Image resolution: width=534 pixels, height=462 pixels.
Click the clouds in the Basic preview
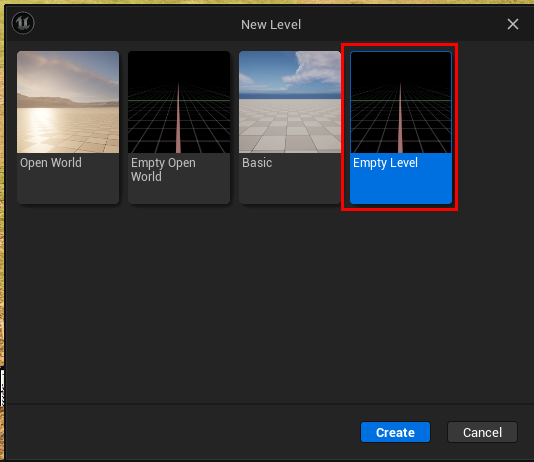(x=312, y=70)
